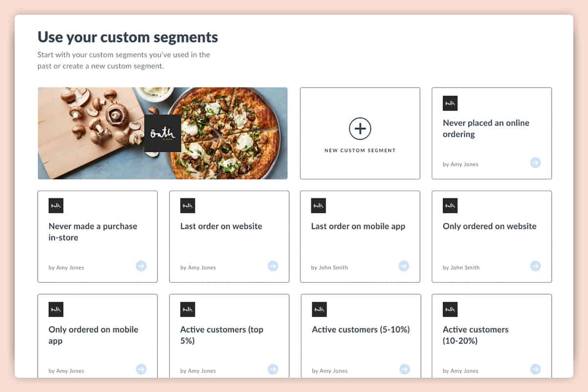Click Oath logo on 'Last order on mobile app' card
This screenshot has width=588, height=392.
pos(318,206)
